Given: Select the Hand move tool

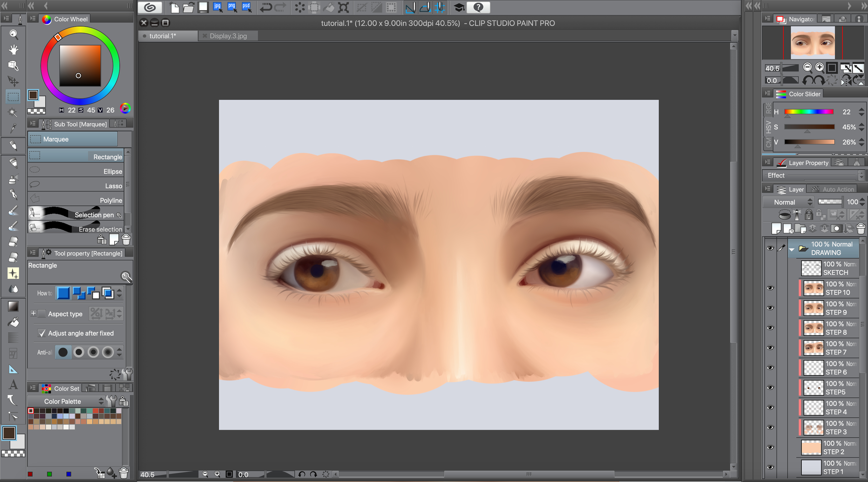Looking at the screenshot, I should [x=14, y=49].
